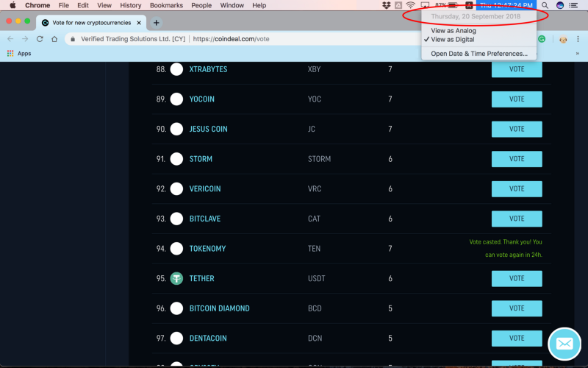588x368 pixels.
Task: Go to the Chrome home page
Action: click(54, 39)
